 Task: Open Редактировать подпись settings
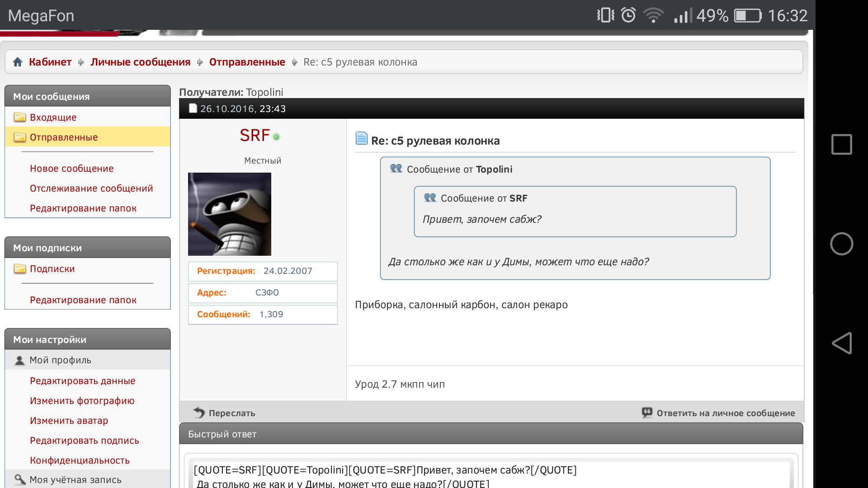[84, 441]
